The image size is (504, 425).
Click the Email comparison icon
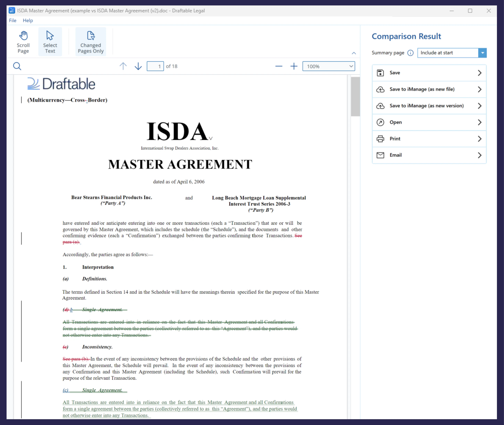tap(380, 155)
